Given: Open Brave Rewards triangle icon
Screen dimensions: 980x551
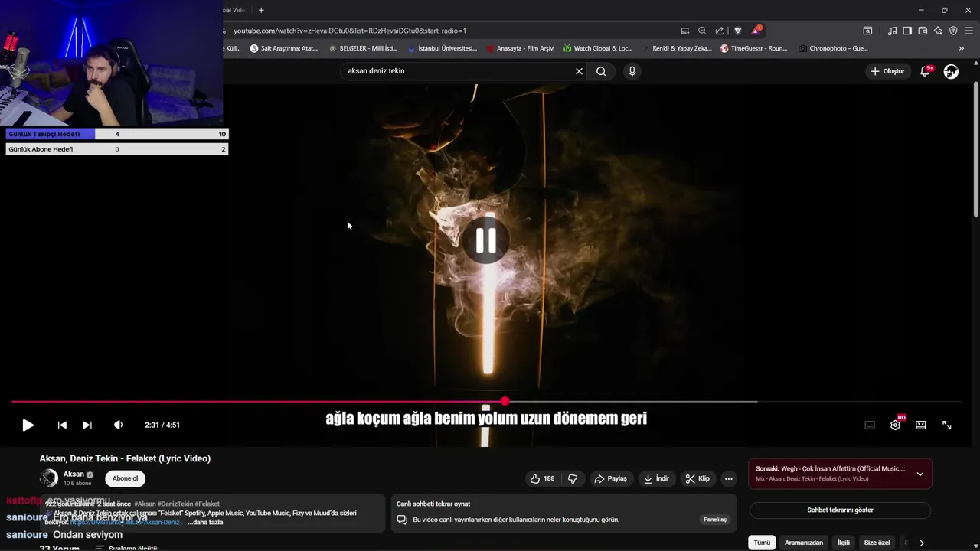Looking at the screenshot, I should (756, 31).
